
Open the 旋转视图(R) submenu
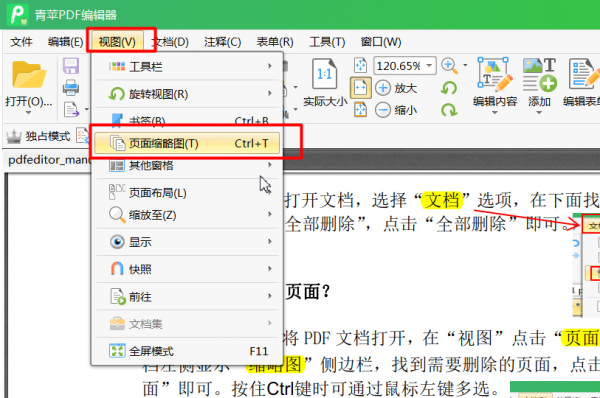(x=188, y=94)
